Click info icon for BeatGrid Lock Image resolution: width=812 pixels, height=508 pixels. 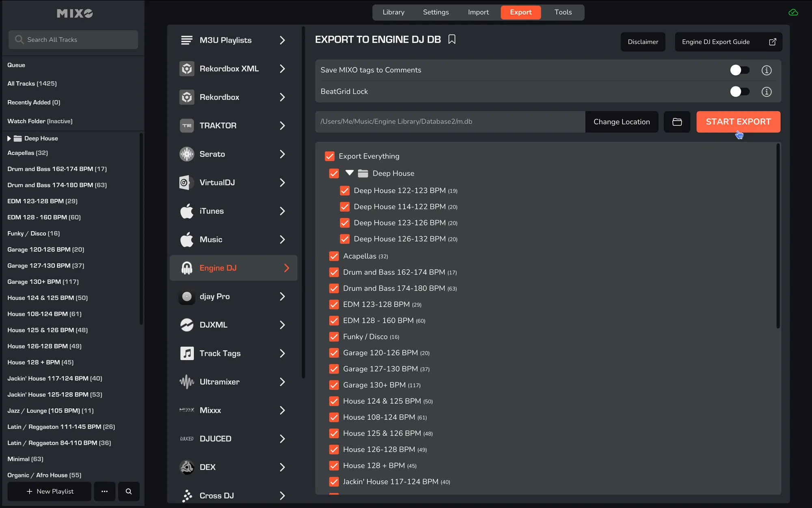(766, 92)
